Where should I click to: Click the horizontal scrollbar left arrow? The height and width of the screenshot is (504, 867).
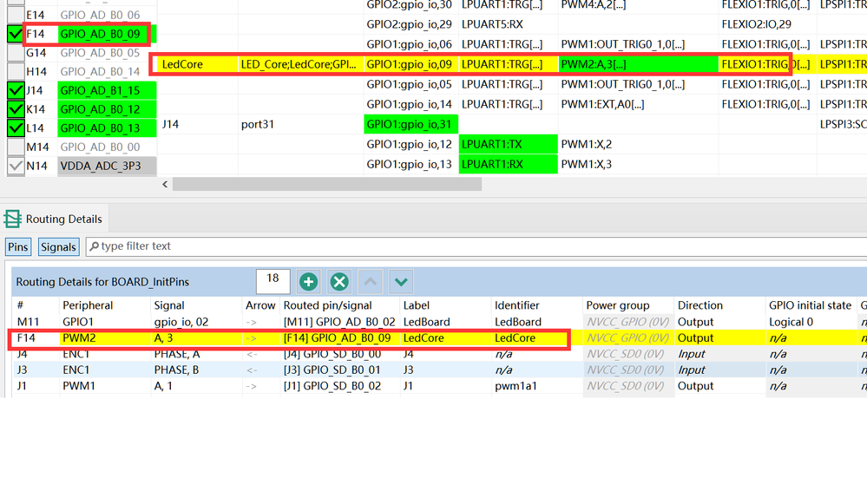point(165,184)
